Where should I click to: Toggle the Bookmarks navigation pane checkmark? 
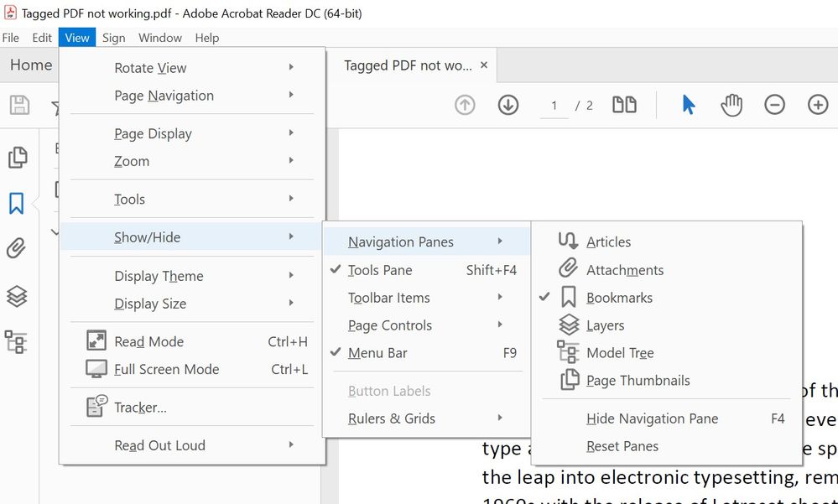pos(619,298)
